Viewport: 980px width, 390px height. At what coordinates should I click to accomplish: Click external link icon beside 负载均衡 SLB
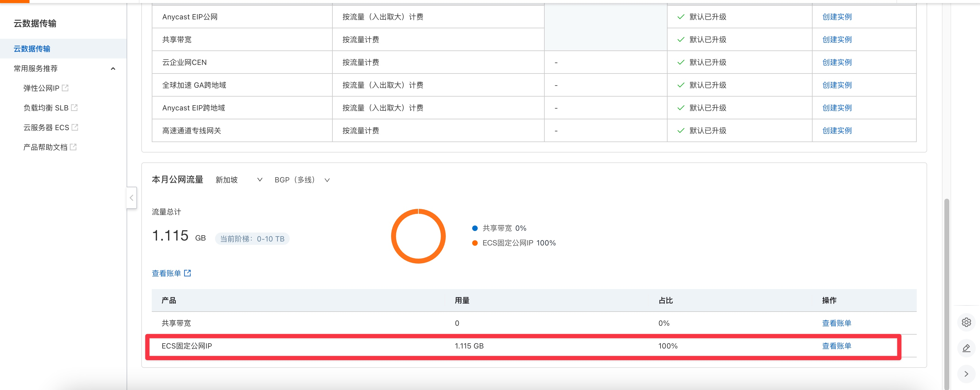pyautogui.click(x=74, y=108)
